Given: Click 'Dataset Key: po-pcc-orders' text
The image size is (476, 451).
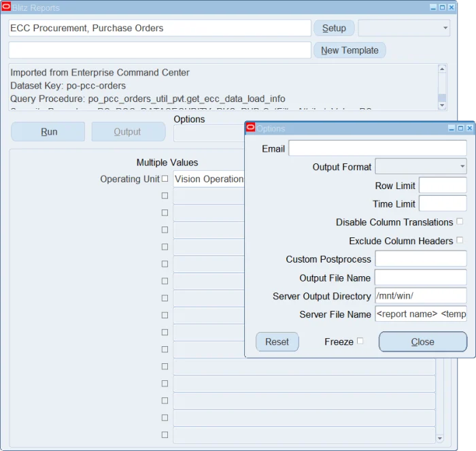Looking at the screenshot, I should [68, 86].
